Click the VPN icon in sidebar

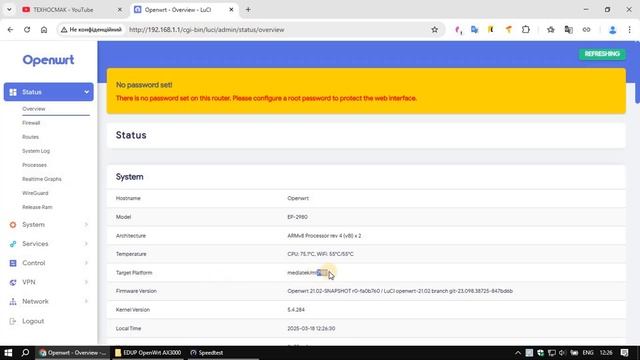(13, 282)
